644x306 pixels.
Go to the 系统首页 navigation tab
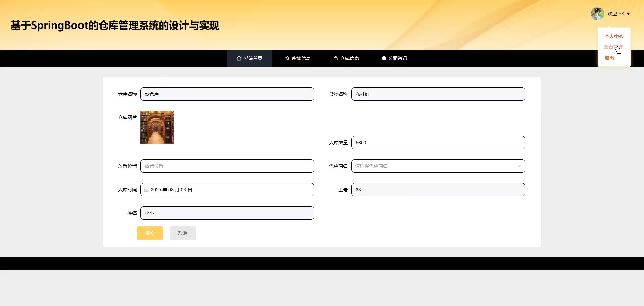pyautogui.click(x=250, y=58)
